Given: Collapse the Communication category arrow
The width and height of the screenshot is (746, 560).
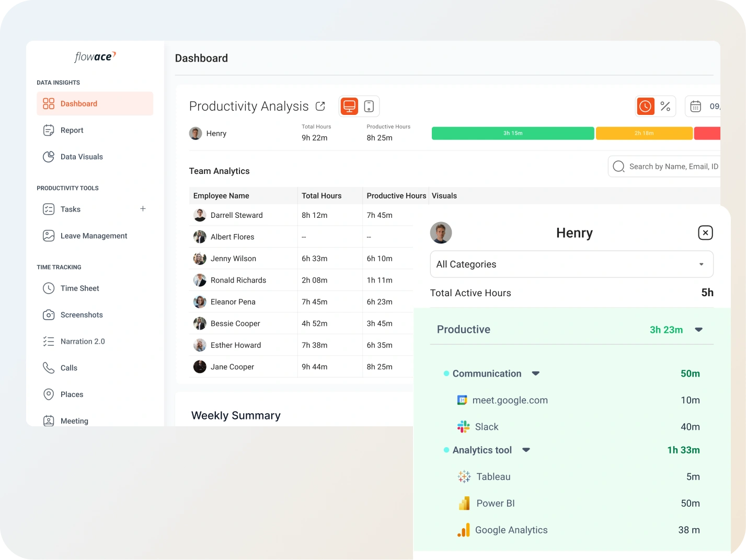Looking at the screenshot, I should click(x=535, y=374).
